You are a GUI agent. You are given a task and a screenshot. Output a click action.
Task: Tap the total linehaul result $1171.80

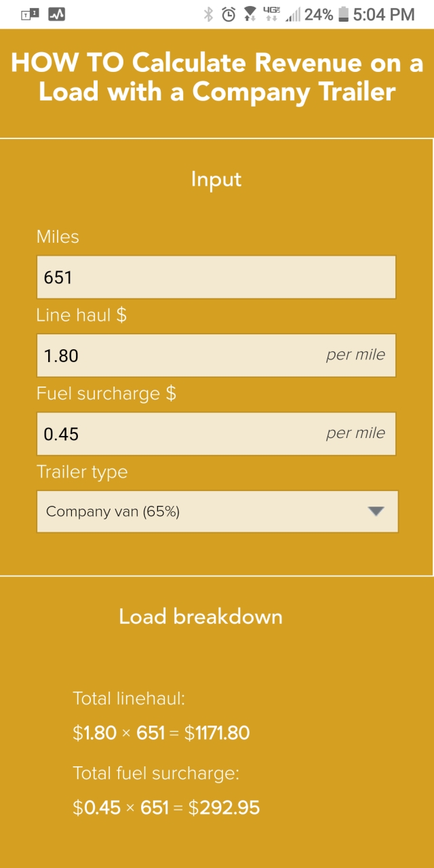point(217,733)
